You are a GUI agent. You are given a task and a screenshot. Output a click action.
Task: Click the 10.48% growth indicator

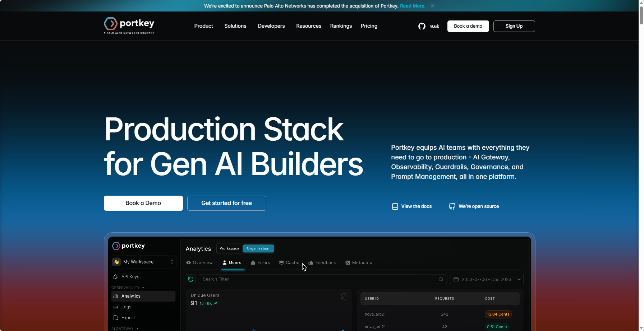(208, 304)
